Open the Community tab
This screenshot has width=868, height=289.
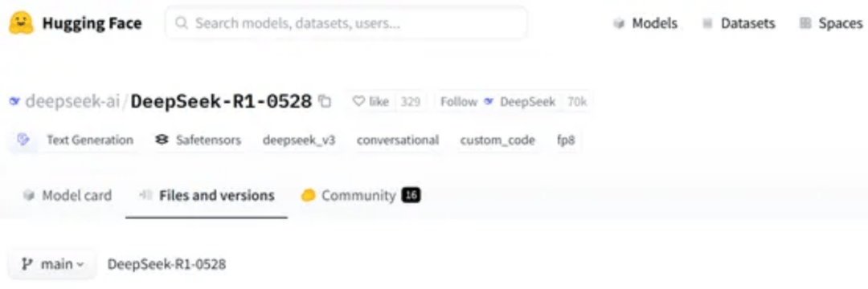click(361, 196)
